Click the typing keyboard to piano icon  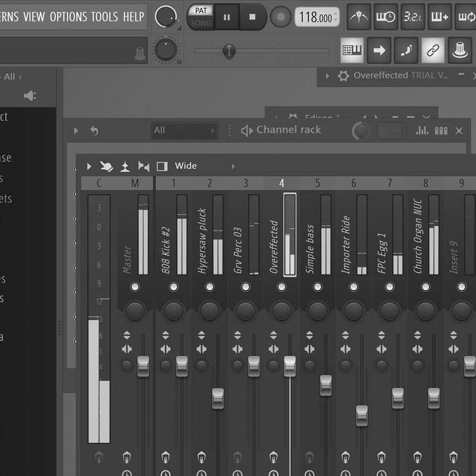point(352,51)
